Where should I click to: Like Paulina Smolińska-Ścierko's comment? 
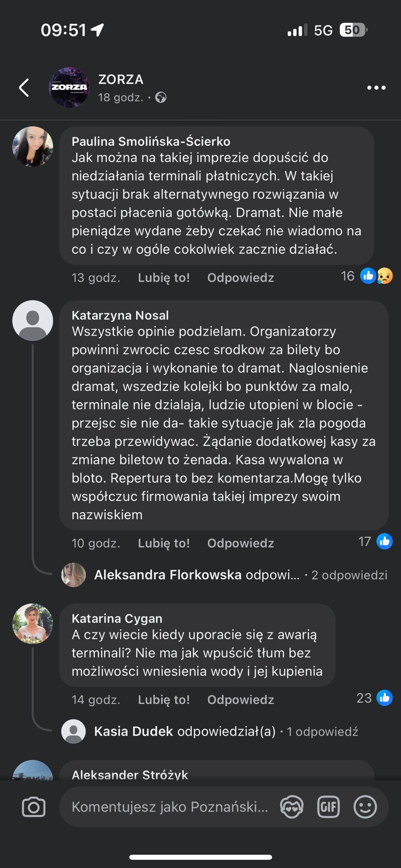pos(163,277)
